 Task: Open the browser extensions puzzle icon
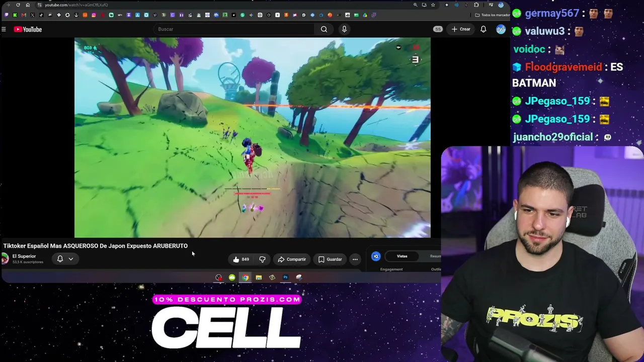pos(476,5)
